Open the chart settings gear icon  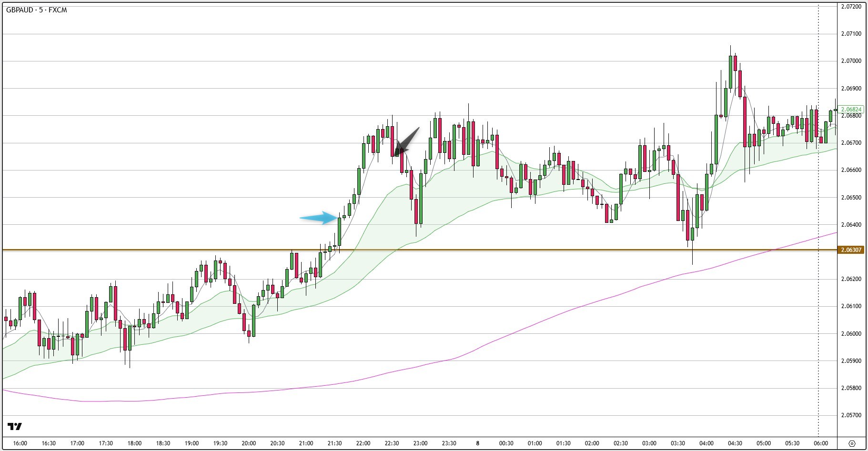tap(852, 443)
